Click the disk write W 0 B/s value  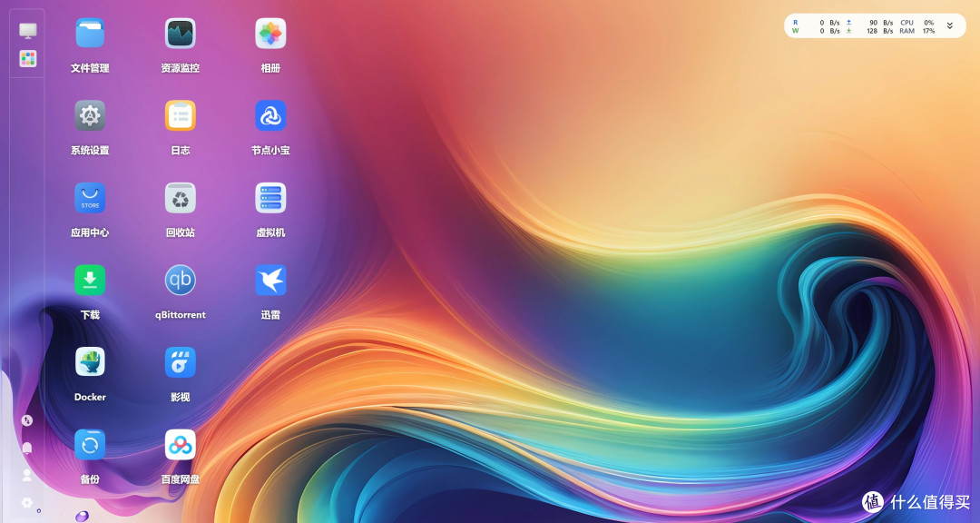[x=817, y=31]
